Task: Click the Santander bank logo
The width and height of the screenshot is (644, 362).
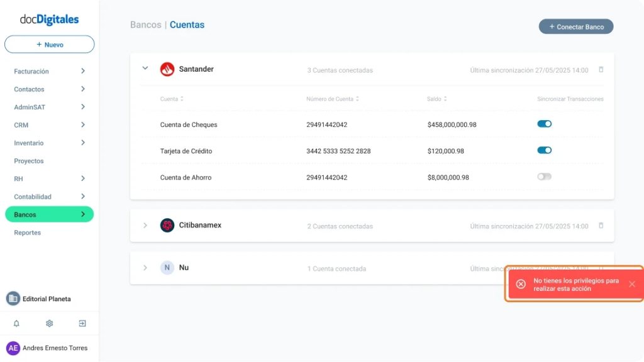Action: click(x=167, y=69)
